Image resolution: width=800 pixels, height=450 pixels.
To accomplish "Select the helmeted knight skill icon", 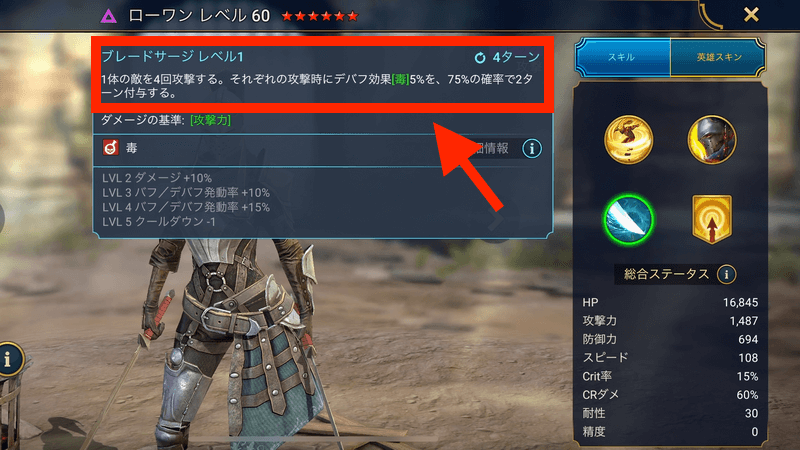I will coord(712,140).
